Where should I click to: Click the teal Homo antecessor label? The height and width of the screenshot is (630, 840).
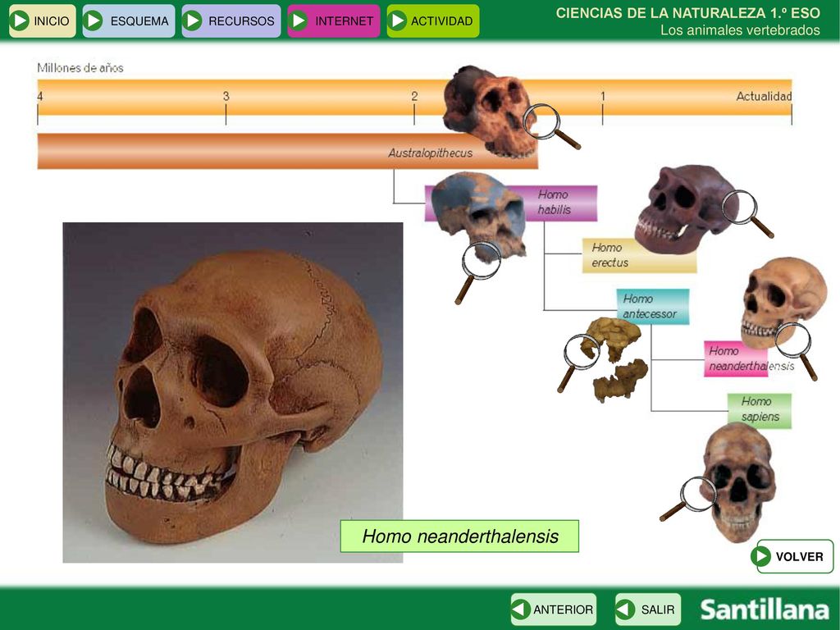[x=652, y=307]
